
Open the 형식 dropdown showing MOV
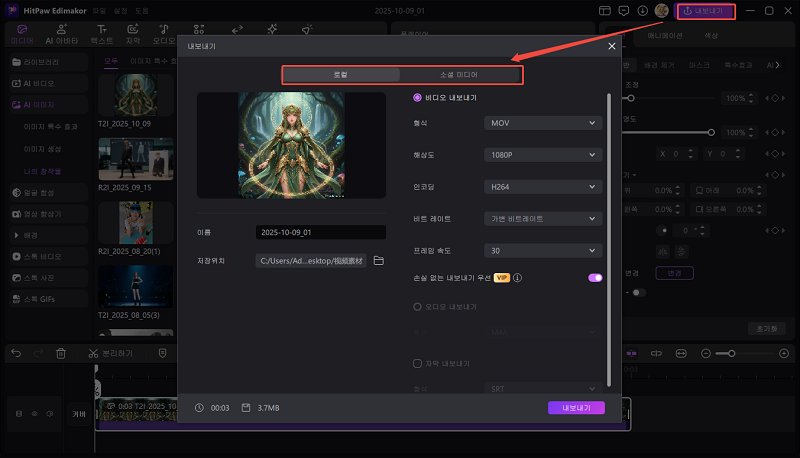(x=542, y=123)
